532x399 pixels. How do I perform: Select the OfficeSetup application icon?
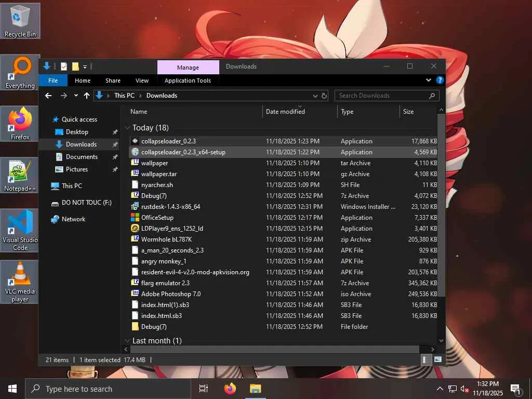click(x=135, y=217)
